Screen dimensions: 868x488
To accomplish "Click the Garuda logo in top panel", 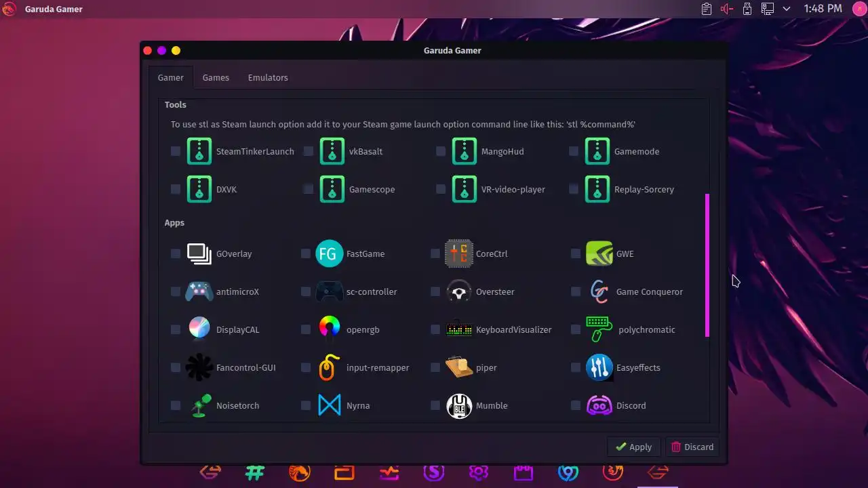I will click(9, 9).
